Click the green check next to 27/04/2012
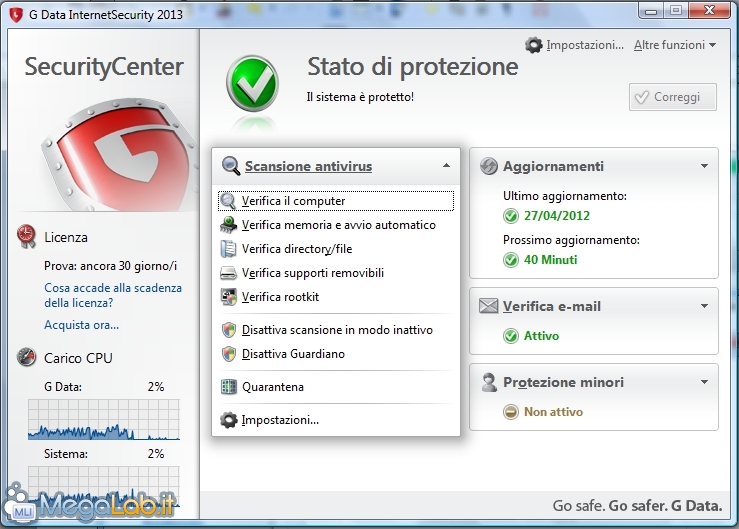This screenshot has width=739, height=529. (510, 216)
